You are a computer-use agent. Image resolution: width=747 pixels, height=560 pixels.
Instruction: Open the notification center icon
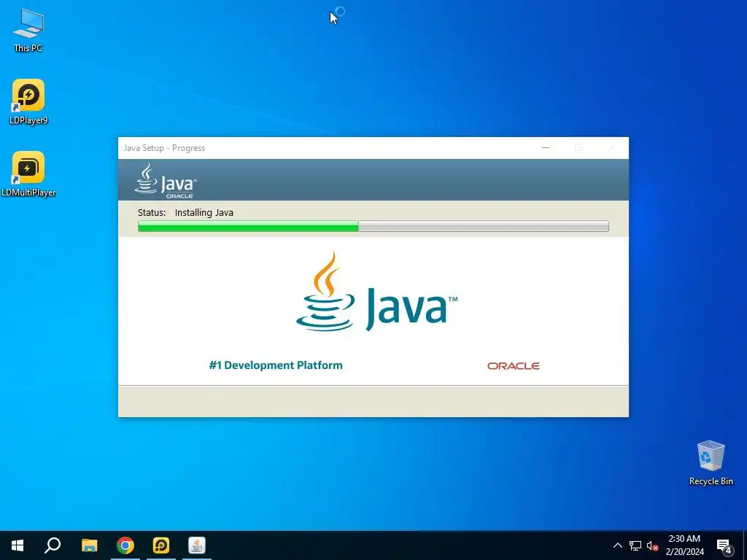(x=724, y=545)
